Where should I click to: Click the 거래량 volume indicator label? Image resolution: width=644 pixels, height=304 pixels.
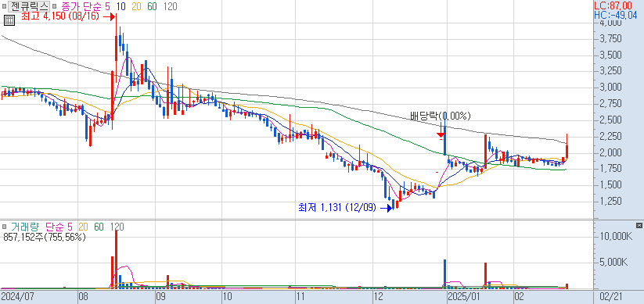click(x=25, y=227)
